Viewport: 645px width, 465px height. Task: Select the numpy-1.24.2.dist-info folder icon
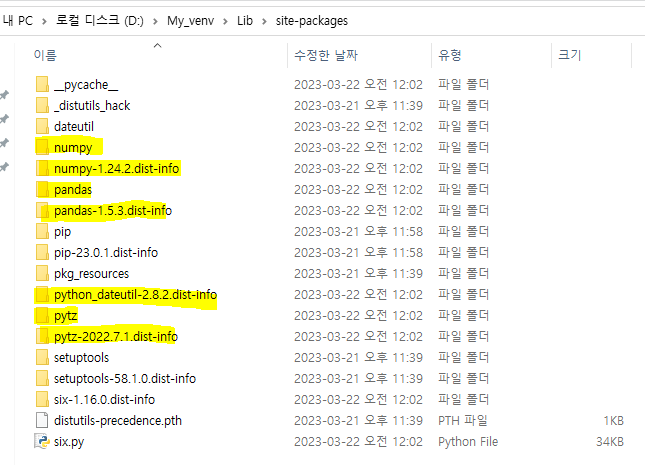[x=42, y=168]
